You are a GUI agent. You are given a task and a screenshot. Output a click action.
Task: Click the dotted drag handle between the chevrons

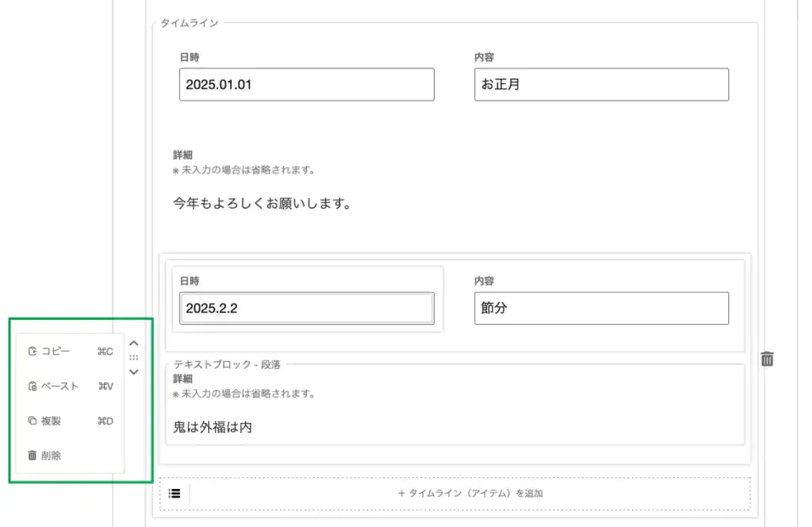(134, 358)
